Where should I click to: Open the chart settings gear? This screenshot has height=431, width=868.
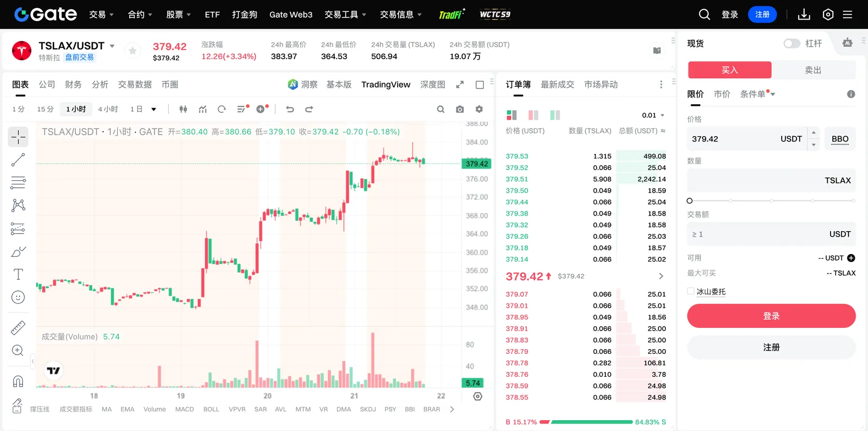(479, 109)
